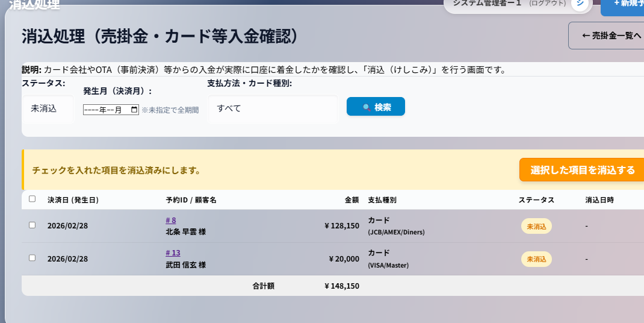
Task: Click the user avatar circle 「シ」
Action: pos(578,4)
